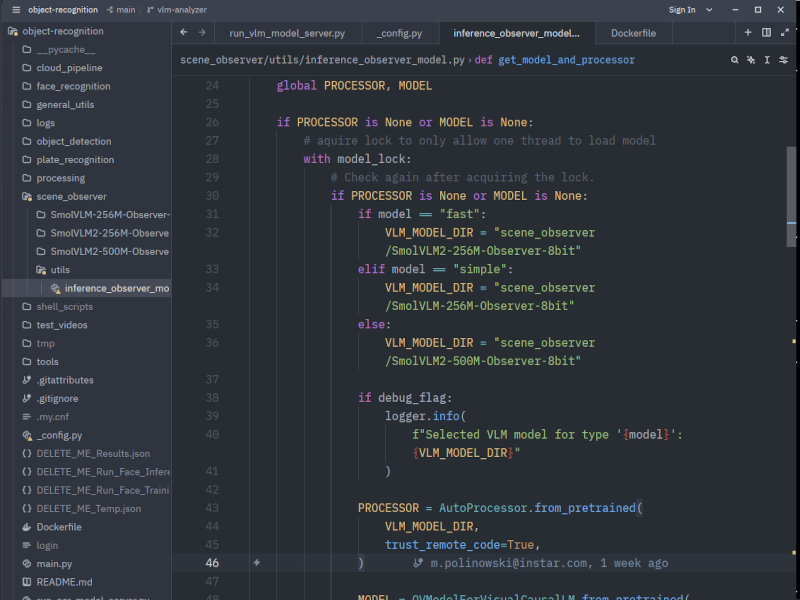Open DELETE_ME_Run_Face_Infere json file
800x600 pixels.
click(x=86, y=472)
